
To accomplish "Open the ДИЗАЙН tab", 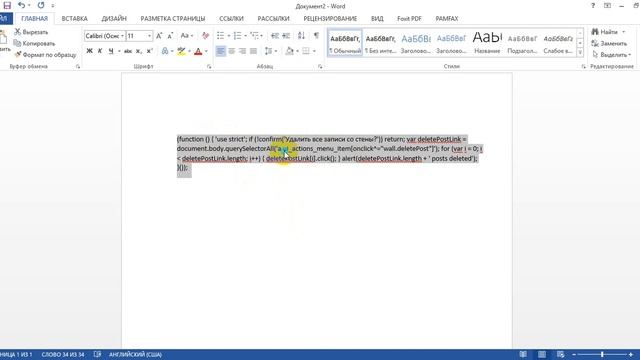I will [x=114, y=19].
